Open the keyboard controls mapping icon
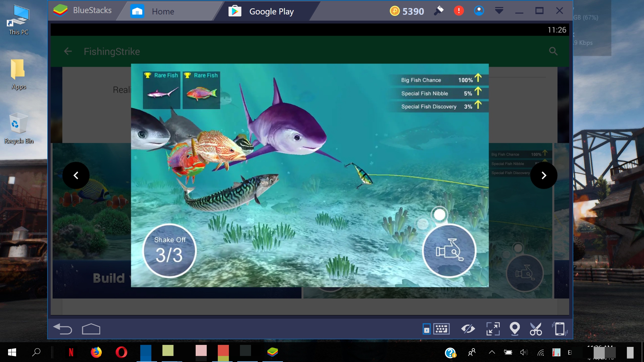The width and height of the screenshot is (644, 362). coord(441,329)
